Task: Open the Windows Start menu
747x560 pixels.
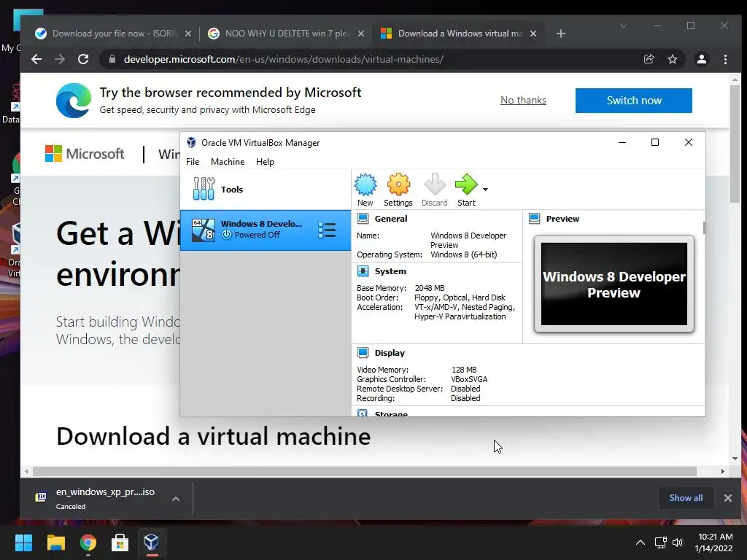Action: pyautogui.click(x=23, y=542)
